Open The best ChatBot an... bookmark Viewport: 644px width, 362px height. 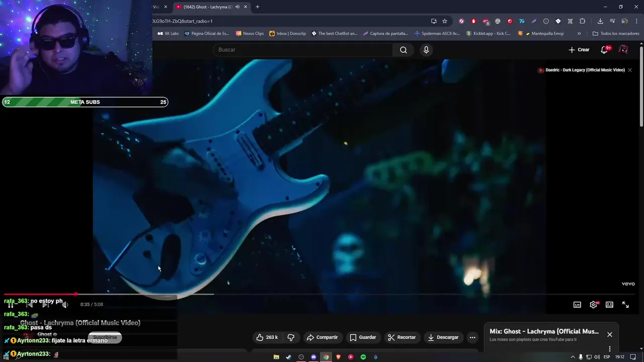pyautogui.click(x=335, y=33)
